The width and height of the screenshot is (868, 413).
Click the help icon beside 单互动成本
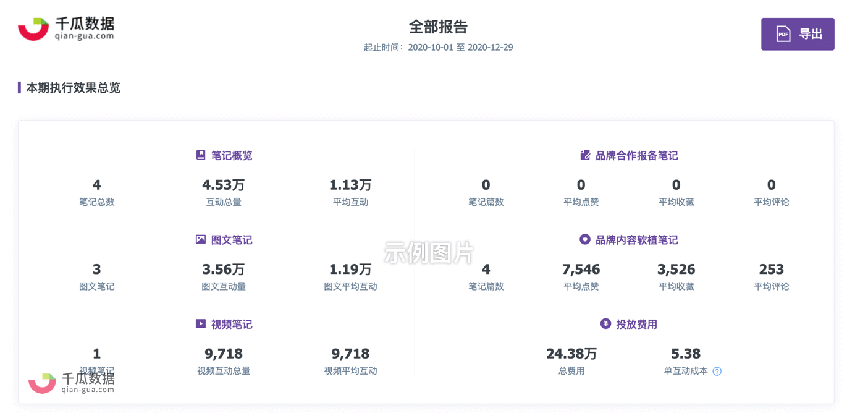pyautogui.click(x=717, y=372)
